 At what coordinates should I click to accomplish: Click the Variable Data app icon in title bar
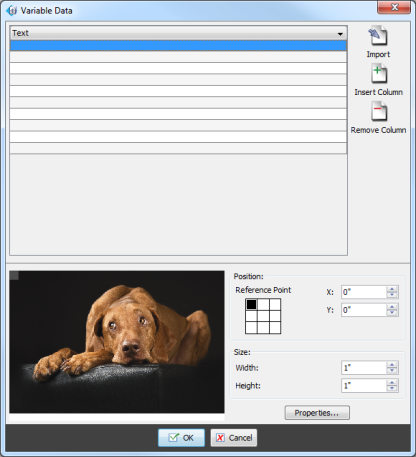(x=12, y=11)
